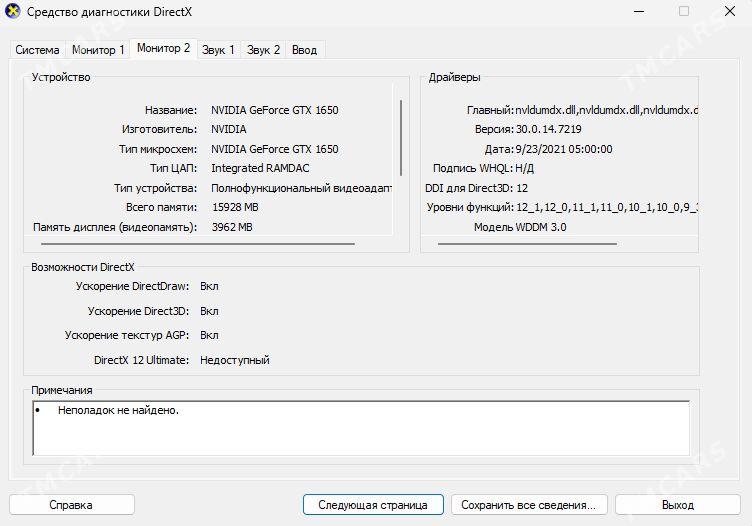752x526 pixels.
Task: Click the horizontal scrollbar in Драйверы panel
Action: [522, 243]
